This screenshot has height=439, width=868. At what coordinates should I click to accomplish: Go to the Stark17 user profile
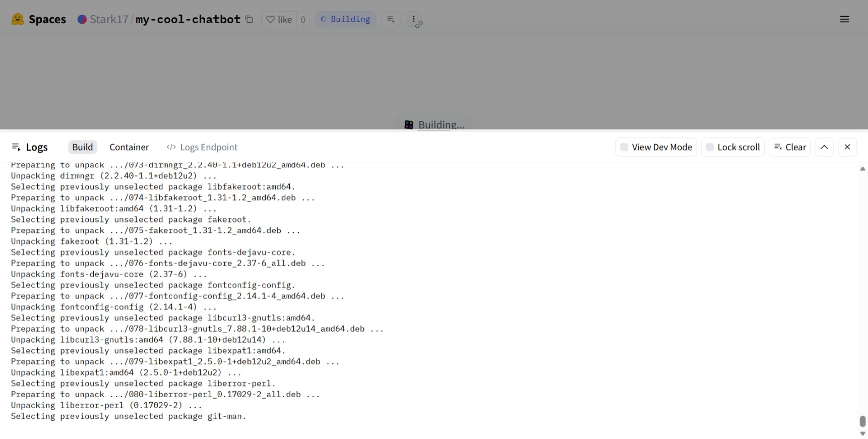[x=109, y=19]
